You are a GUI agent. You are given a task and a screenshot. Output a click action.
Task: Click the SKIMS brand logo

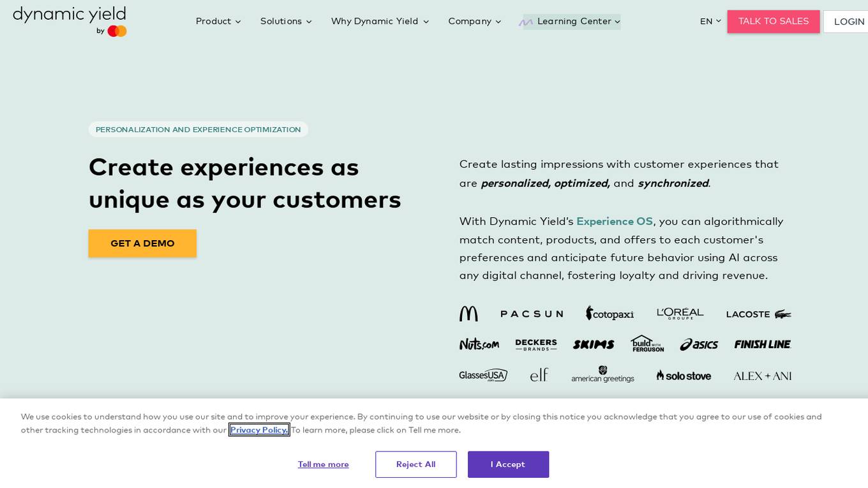coord(594,344)
